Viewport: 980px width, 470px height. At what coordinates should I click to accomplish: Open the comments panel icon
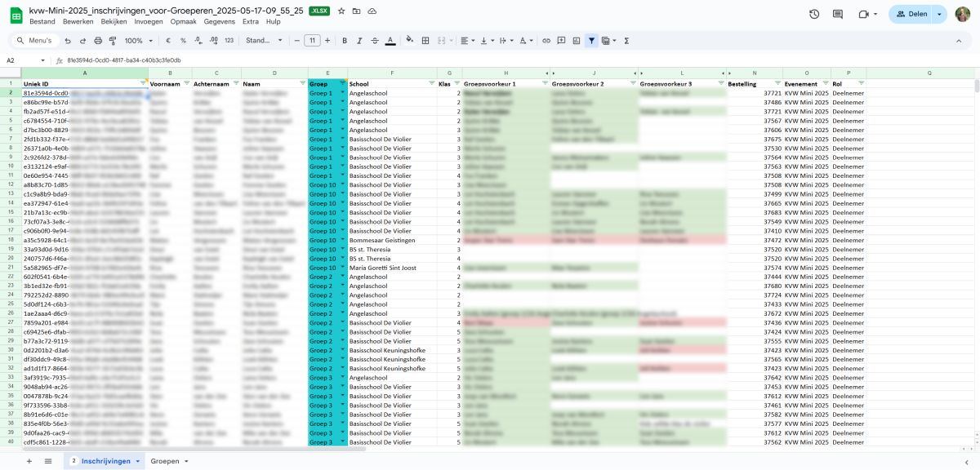tap(837, 14)
